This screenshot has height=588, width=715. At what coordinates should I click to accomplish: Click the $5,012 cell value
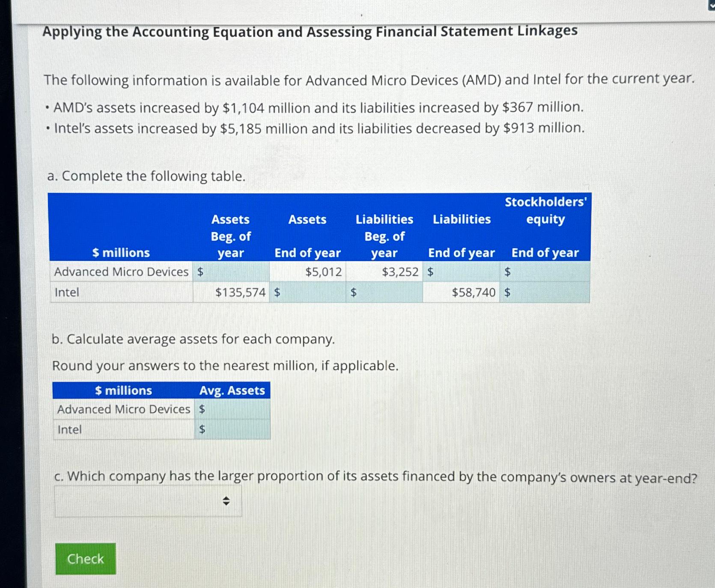pyautogui.click(x=322, y=272)
